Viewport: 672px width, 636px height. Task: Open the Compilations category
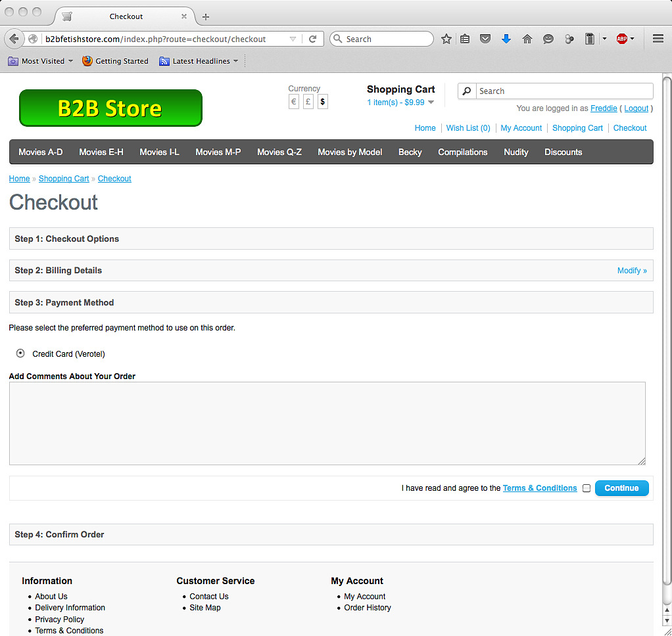pyautogui.click(x=462, y=152)
